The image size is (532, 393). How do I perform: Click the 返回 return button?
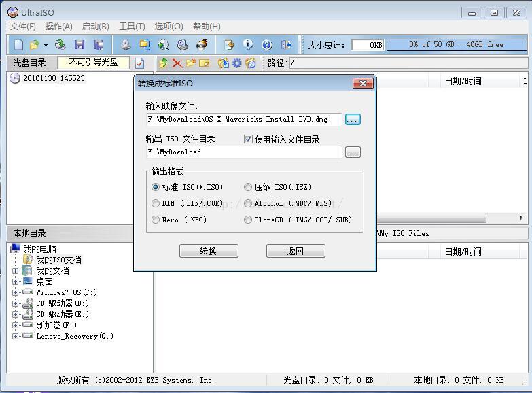[x=296, y=251]
